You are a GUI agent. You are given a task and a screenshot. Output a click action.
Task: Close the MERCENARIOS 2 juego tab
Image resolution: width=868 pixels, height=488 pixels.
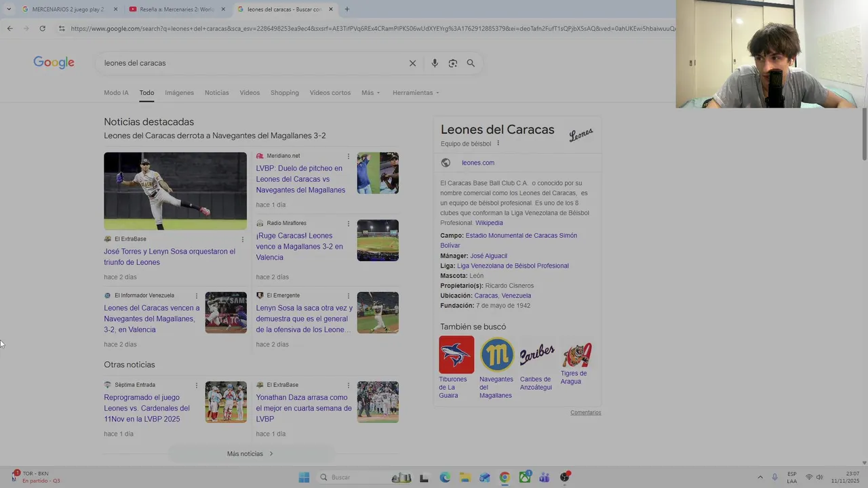click(x=115, y=9)
